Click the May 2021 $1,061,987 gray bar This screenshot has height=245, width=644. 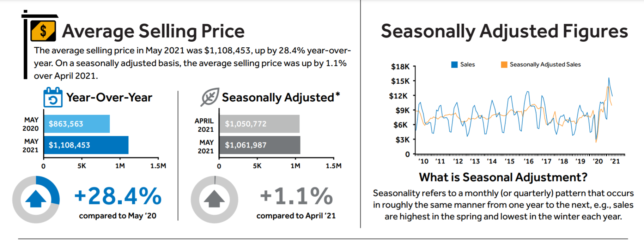click(260, 145)
